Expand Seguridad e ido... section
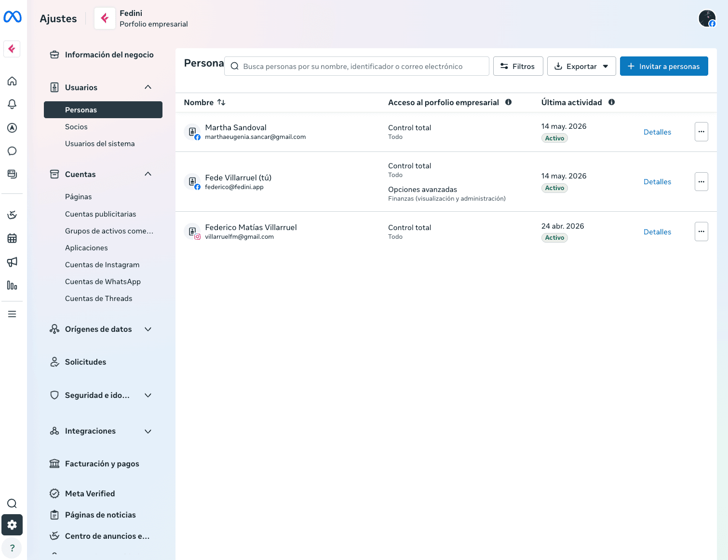The width and height of the screenshot is (728, 560). click(148, 395)
